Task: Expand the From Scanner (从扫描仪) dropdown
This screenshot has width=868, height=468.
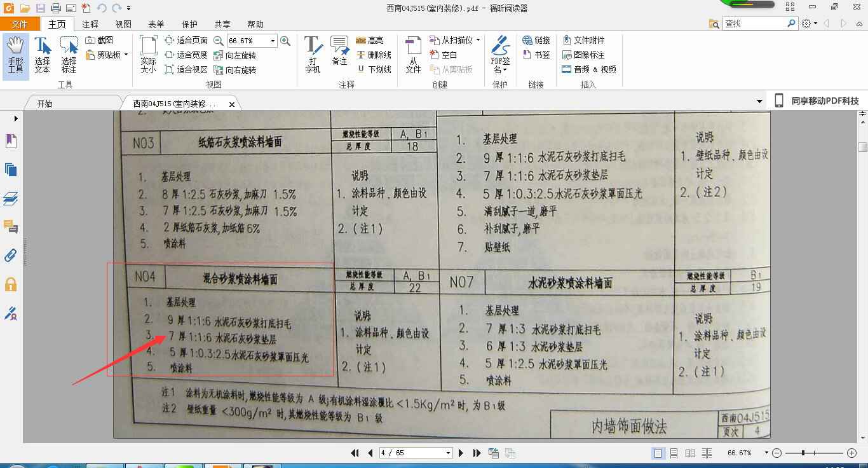Action: pos(478,40)
